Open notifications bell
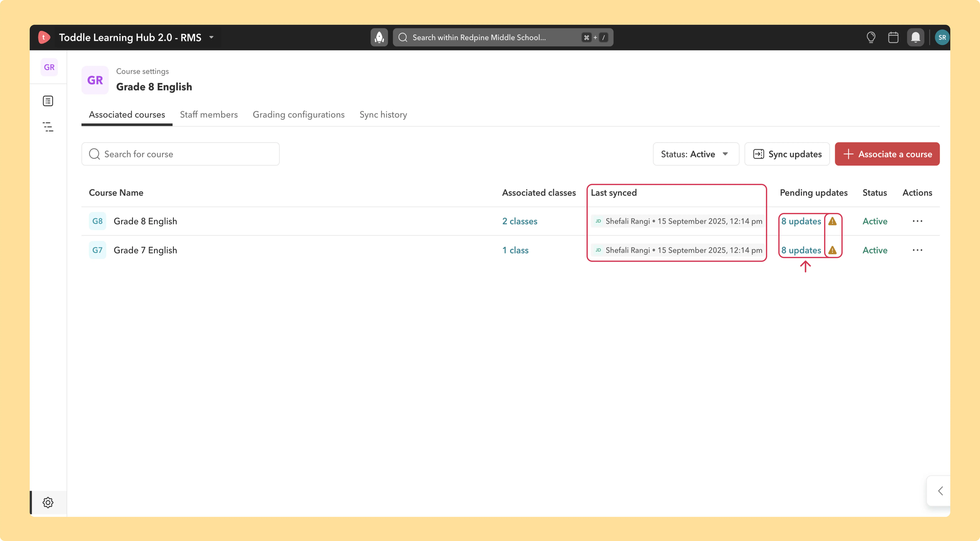This screenshot has width=980, height=541. pos(916,37)
